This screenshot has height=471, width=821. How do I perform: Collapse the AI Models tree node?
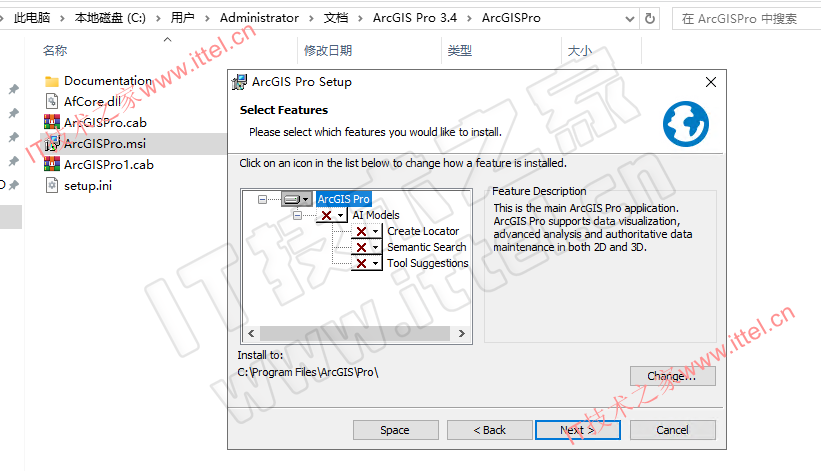pyautogui.click(x=297, y=215)
